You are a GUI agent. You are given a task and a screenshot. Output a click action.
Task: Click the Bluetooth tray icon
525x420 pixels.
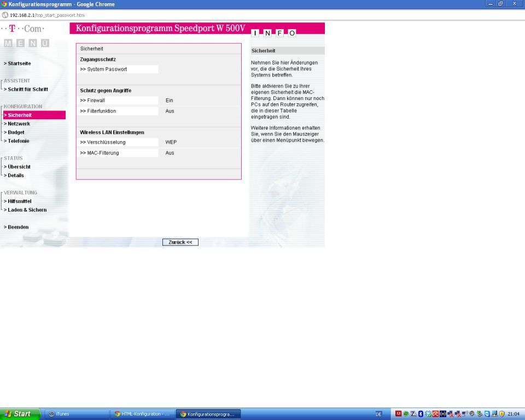point(421,414)
